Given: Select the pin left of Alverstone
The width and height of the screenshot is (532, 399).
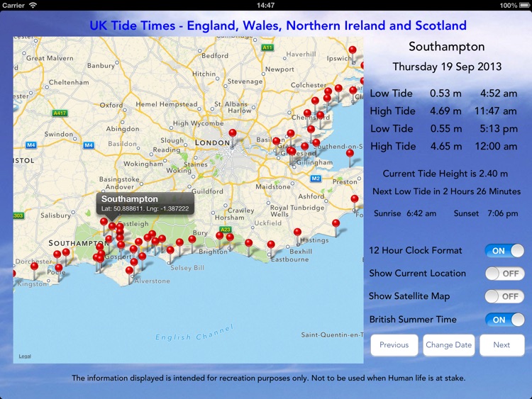Looking at the screenshot, I should 129,270.
